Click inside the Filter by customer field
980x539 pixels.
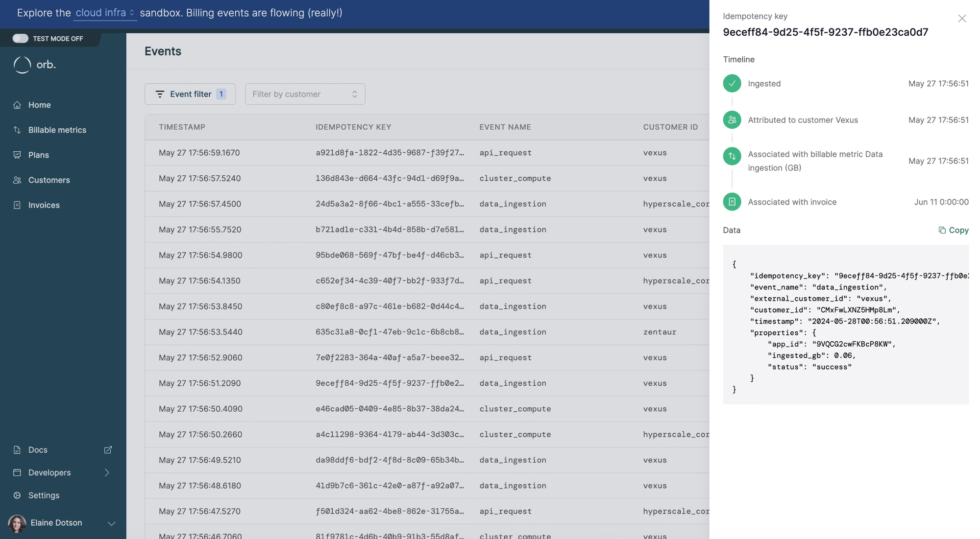(300, 94)
